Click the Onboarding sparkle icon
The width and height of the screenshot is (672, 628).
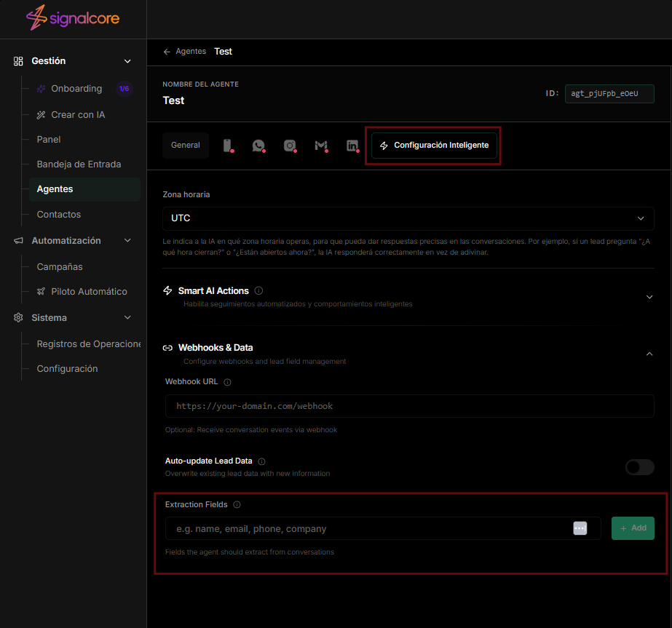41,89
